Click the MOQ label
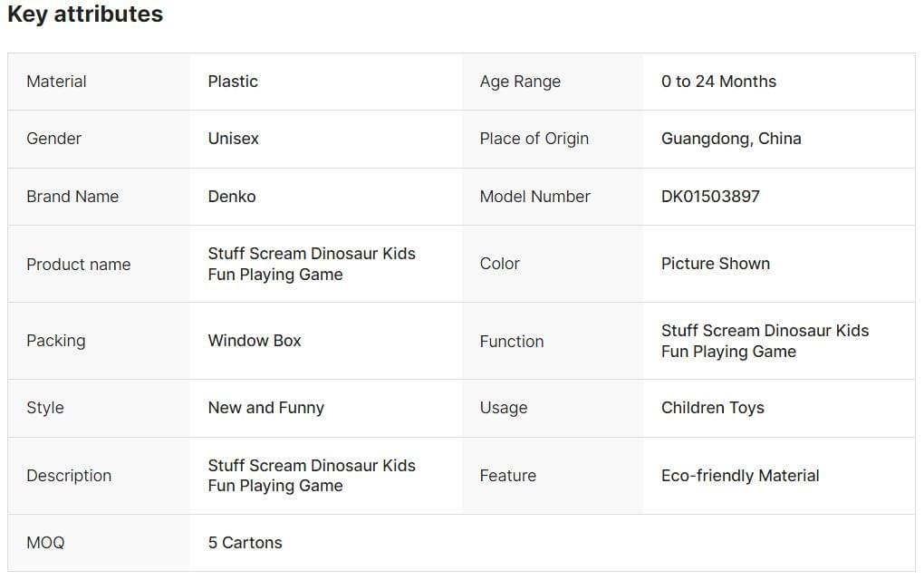Screen dimensions: 924x580 point(45,543)
